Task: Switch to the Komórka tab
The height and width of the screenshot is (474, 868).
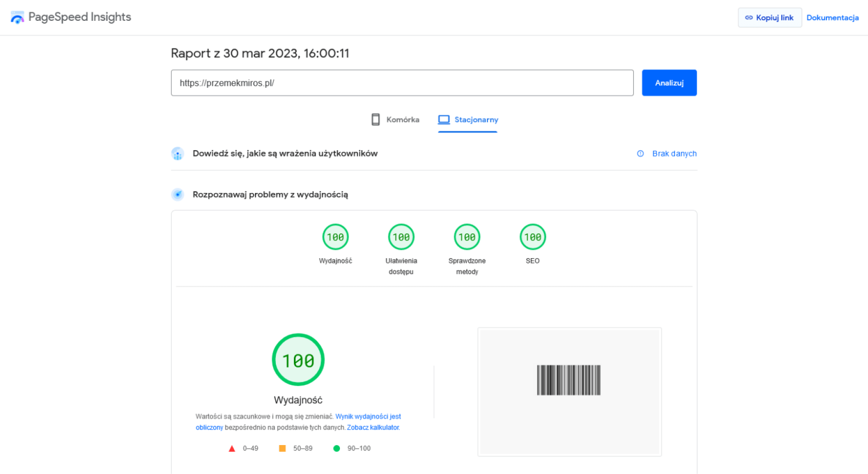Action: tap(394, 119)
